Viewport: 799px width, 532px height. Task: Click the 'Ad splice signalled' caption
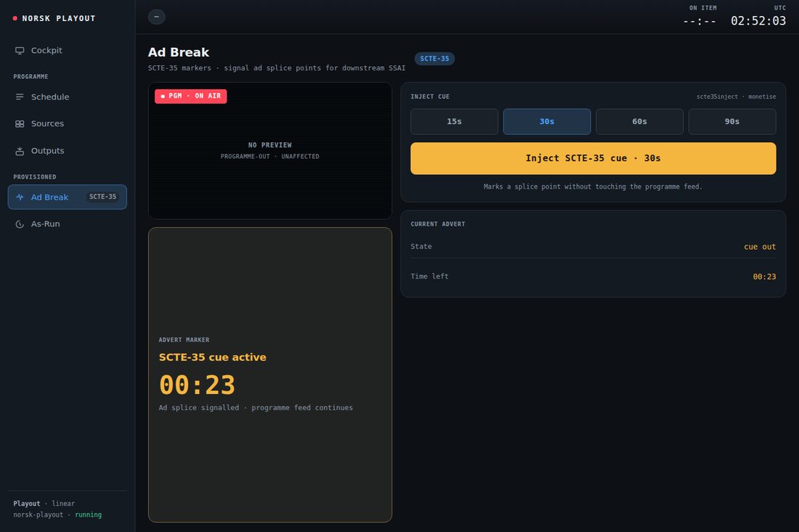[256, 408]
